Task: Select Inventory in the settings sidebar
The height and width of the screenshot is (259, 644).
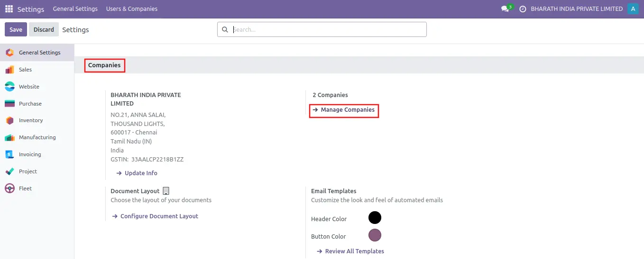Action: [37, 120]
